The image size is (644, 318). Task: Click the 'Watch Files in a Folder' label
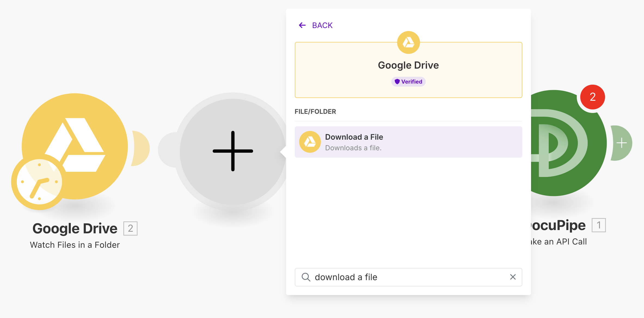[x=75, y=245]
